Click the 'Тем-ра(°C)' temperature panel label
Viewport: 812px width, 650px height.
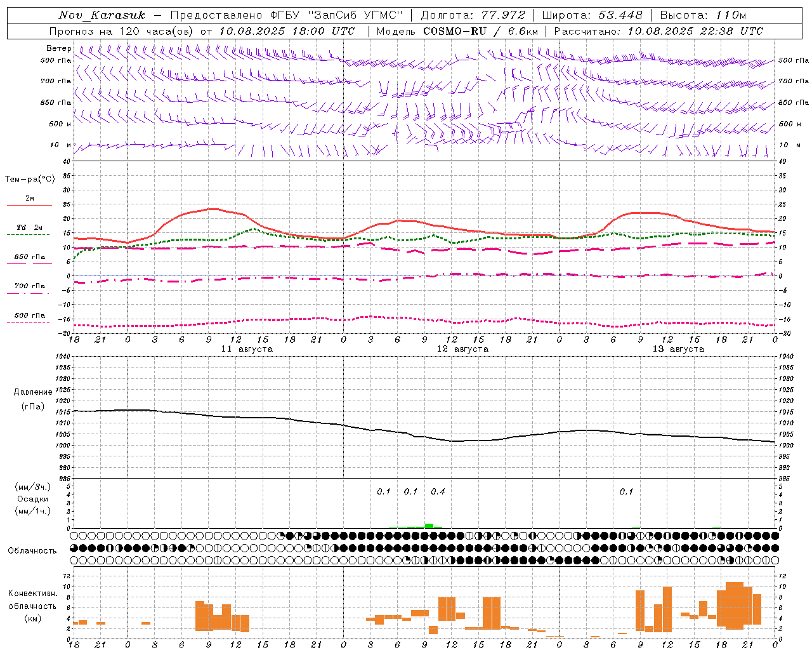click(30, 180)
